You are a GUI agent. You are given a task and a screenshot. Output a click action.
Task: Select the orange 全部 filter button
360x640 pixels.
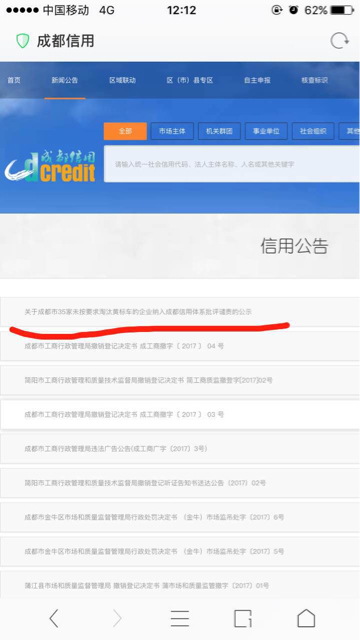coord(125,131)
